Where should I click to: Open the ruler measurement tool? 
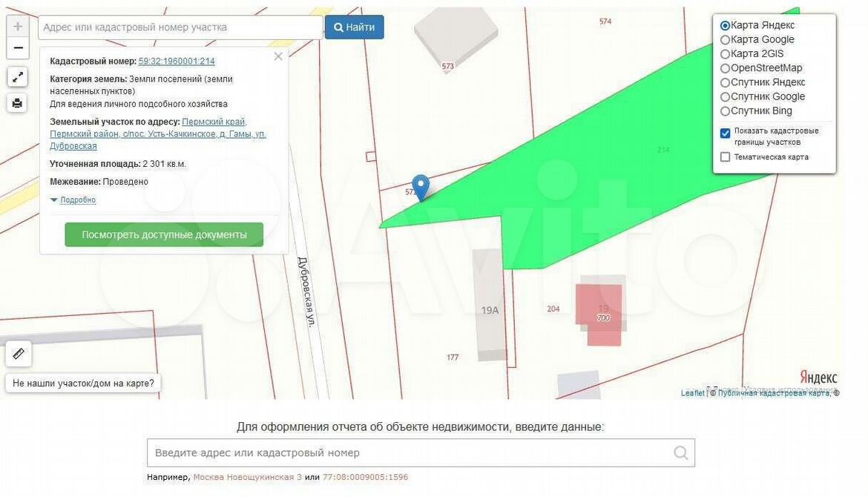point(19,354)
